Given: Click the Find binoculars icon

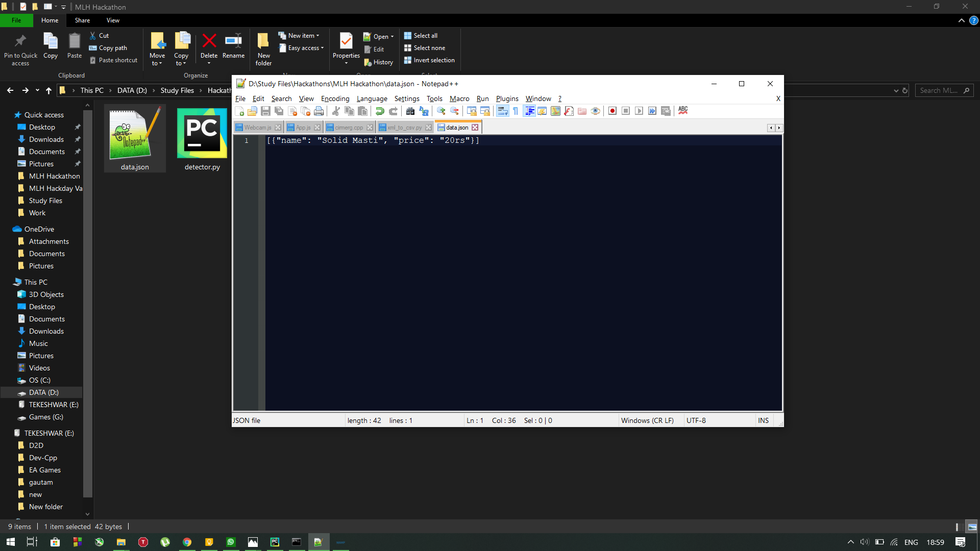Looking at the screenshot, I should click(x=410, y=111).
